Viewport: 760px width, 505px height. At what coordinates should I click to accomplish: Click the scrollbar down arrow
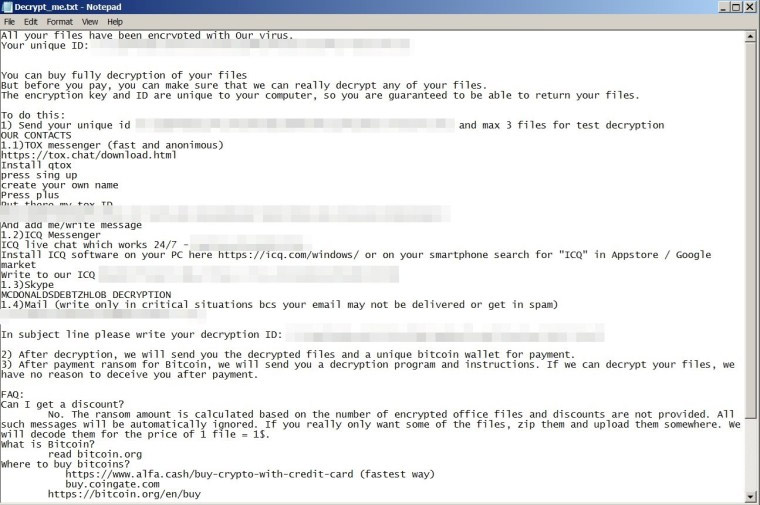pyautogui.click(x=750, y=496)
